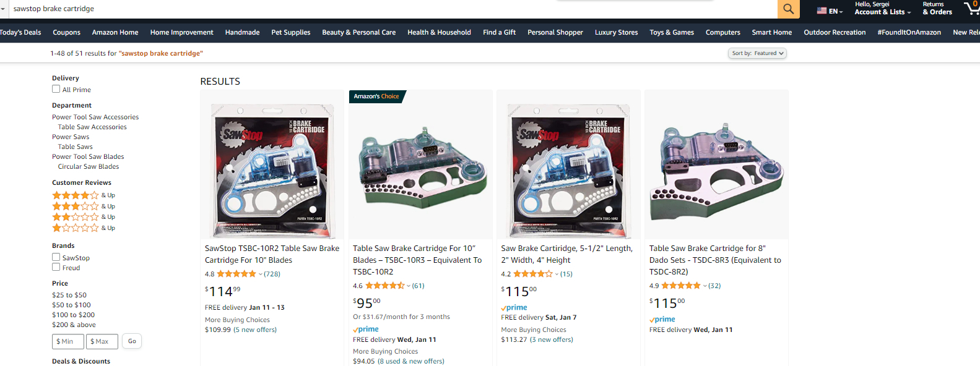Image resolution: width=980 pixels, height=366 pixels.
Task: Click the orange search magnifier button
Action: pos(788,9)
